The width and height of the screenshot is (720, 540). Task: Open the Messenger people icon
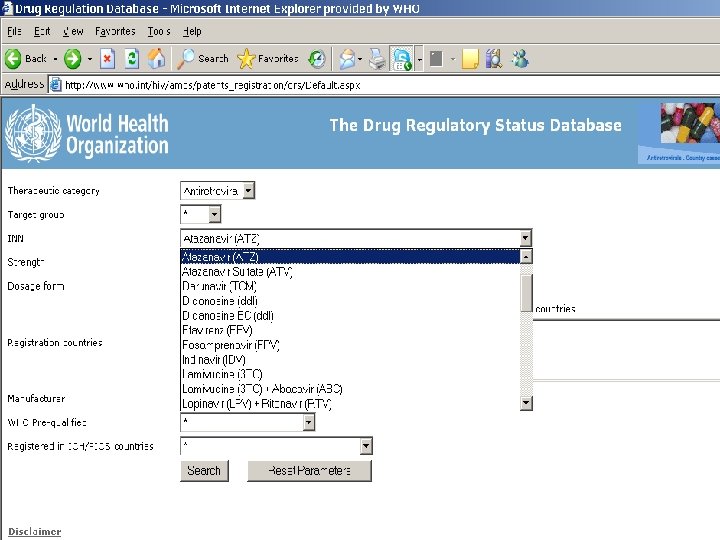click(x=520, y=59)
